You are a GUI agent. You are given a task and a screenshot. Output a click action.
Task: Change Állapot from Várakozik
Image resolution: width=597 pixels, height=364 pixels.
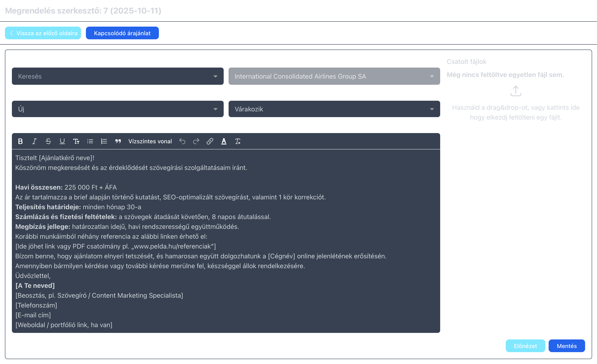pyautogui.click(x=334, y=109)
